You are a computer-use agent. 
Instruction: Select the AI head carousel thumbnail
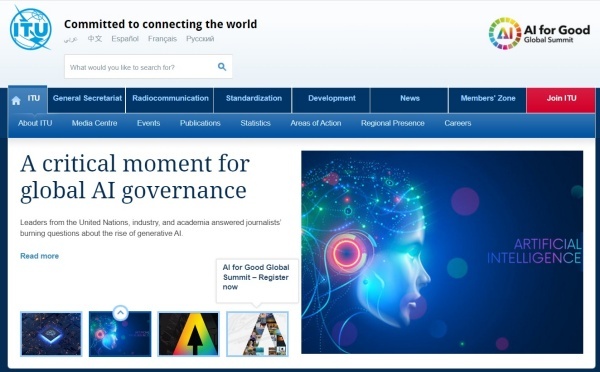point(120,334)
